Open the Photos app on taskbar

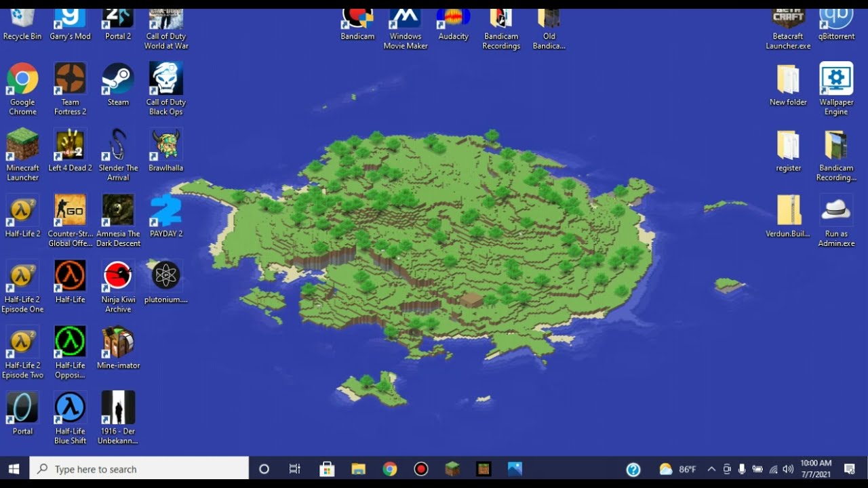[515, 469]
